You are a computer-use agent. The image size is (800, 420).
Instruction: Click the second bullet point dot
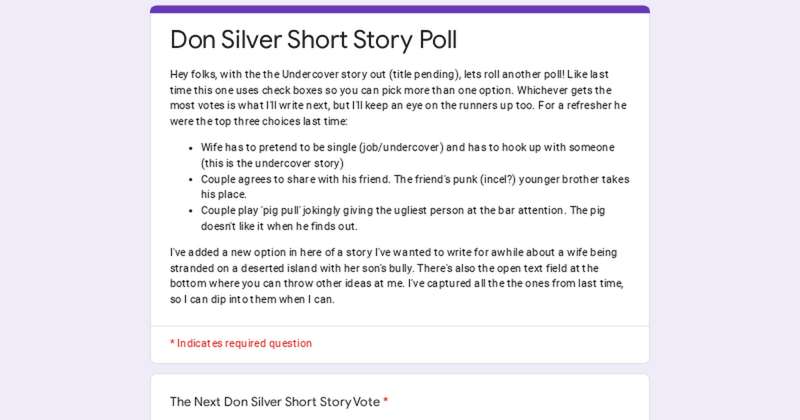[x=190, y=180]
